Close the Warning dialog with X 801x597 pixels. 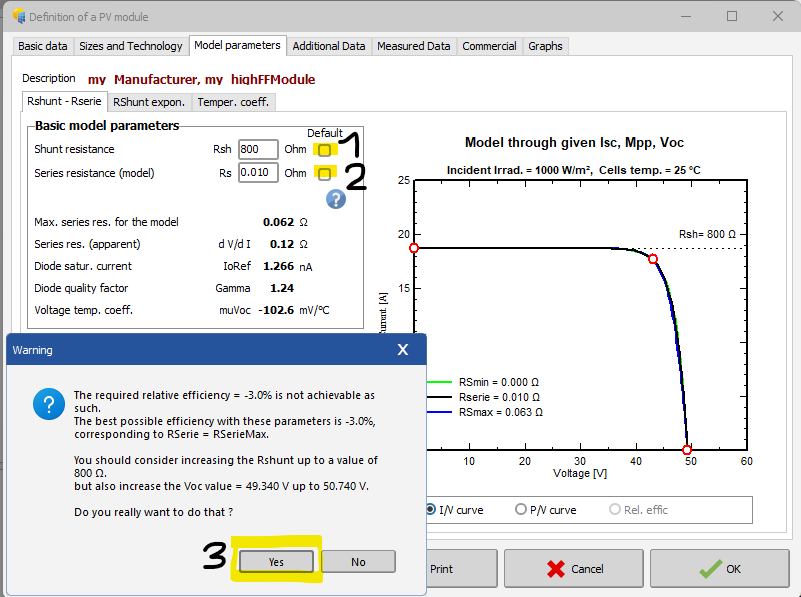tap(402, 350)
